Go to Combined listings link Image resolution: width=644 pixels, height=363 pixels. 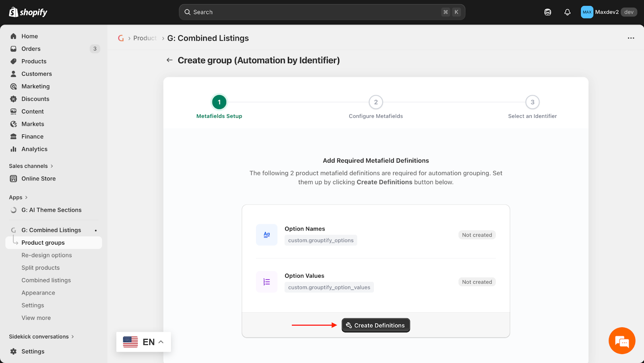click(x=46, y=280)
